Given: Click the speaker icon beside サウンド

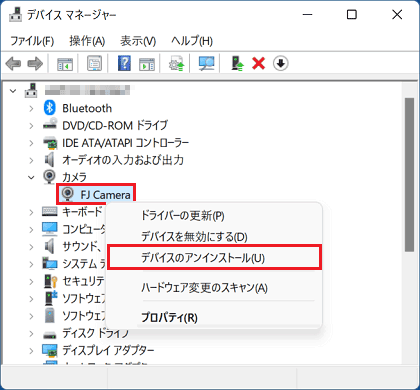Looking at the screenshot, I should 50,246.
